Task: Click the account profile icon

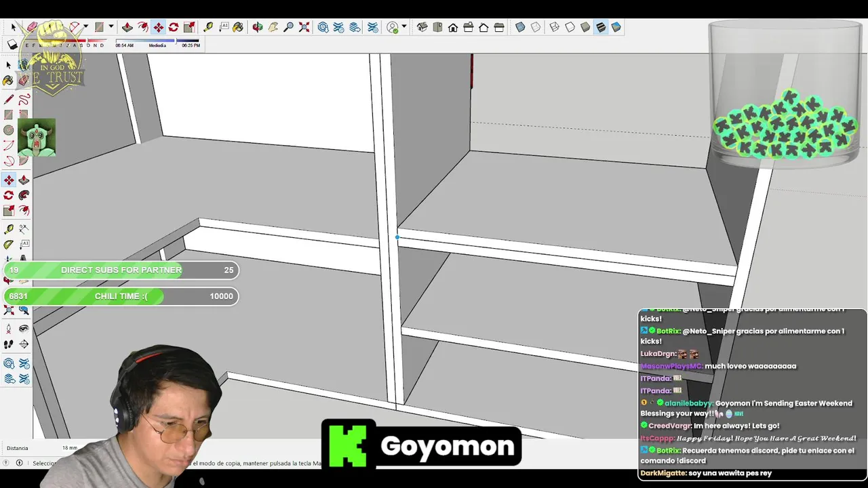Action: [393, 27]
